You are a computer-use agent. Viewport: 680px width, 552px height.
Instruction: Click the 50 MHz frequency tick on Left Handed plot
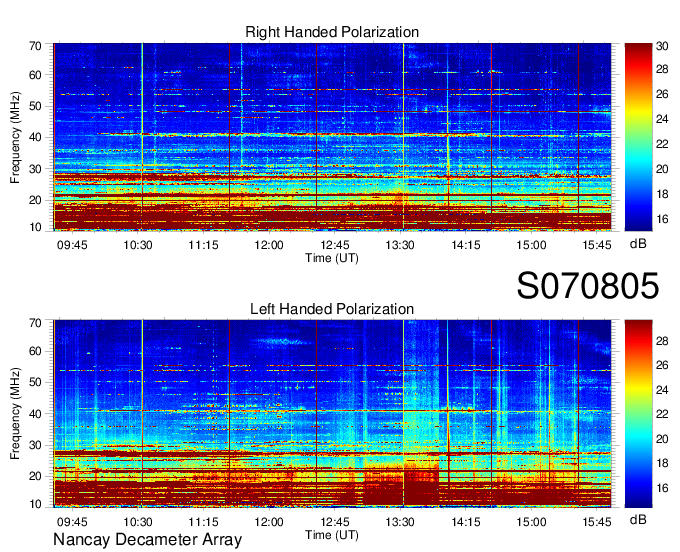(x=35, y=382)
